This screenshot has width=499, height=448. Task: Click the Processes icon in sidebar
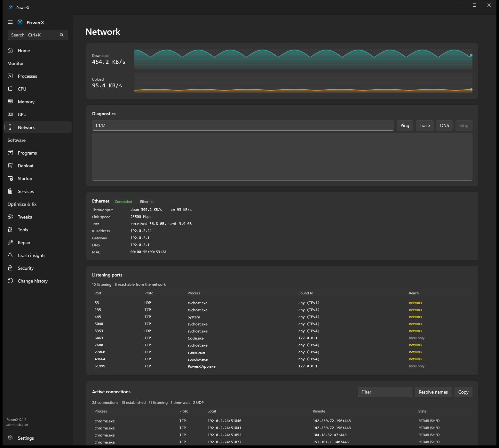coord(10,76)
